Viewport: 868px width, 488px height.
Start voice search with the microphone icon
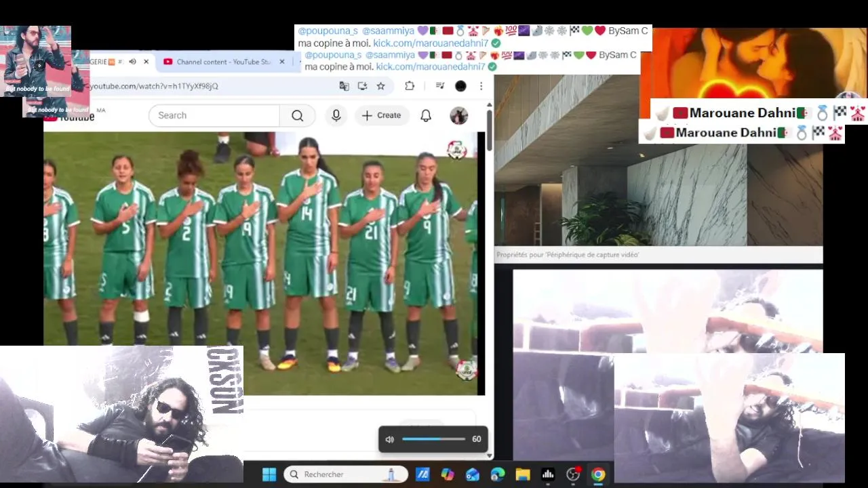click(336, 115)
